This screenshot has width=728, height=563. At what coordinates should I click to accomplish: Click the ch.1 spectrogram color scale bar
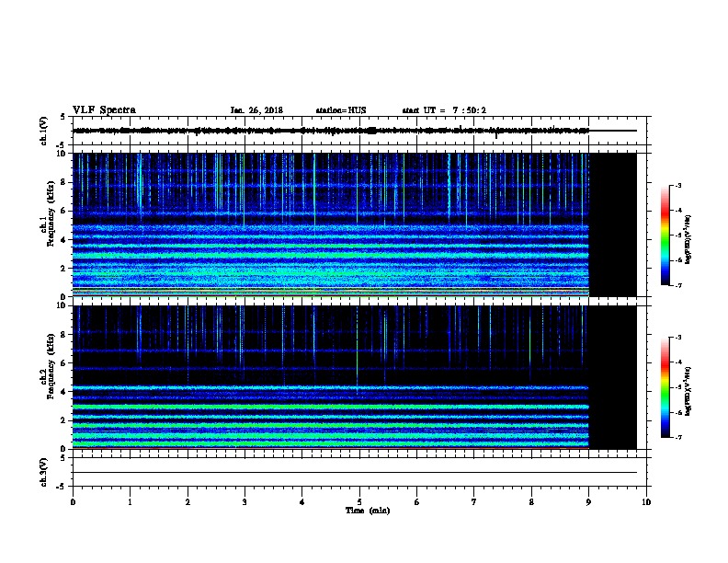coord(665,236)
